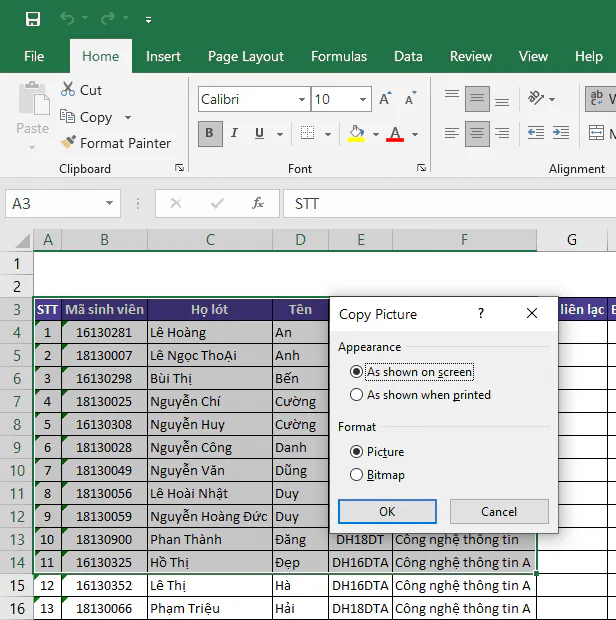Click the 'Mã sinh viên' header cell
Viewport: 616px width, 620px height.
pos(104,309)
